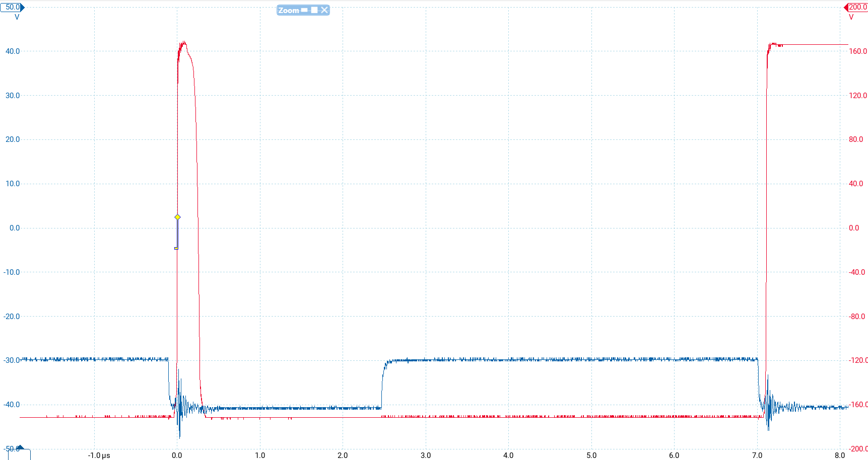
Task: Click the blue axis 10.0 label
Action: 13,184
